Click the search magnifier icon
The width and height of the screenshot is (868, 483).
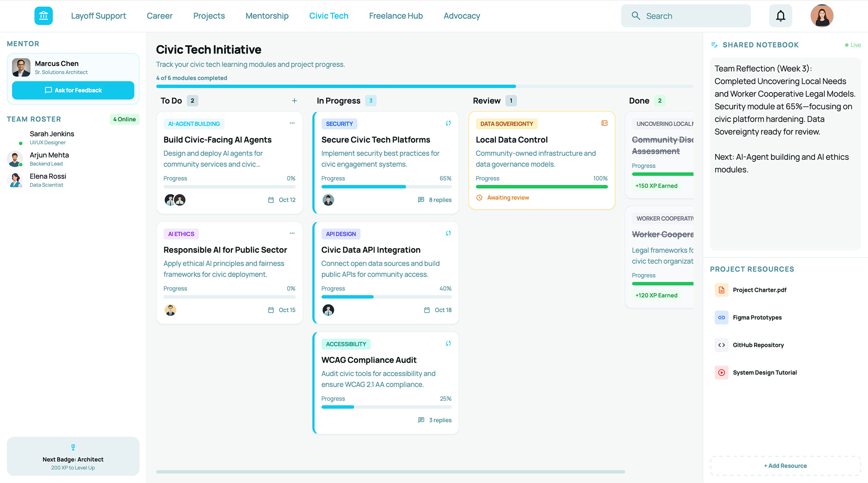coord(636,16)
